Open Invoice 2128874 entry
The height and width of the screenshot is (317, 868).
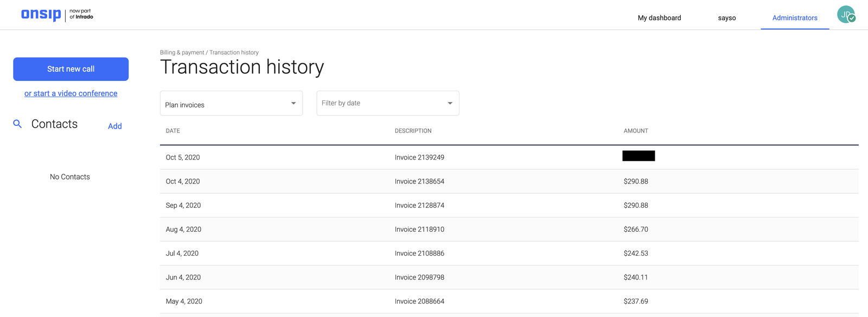tap(419, 205)
